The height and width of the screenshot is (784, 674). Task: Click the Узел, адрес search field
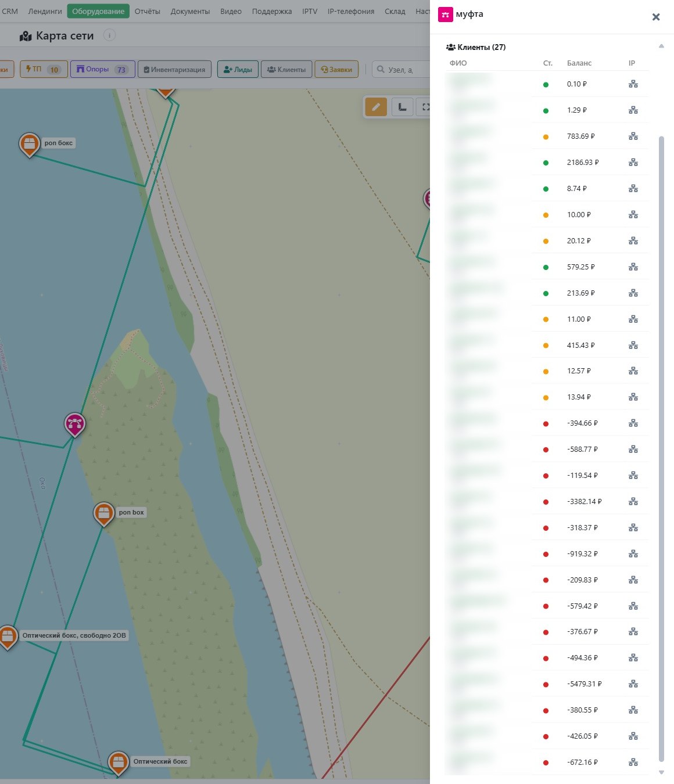[401, 69]
